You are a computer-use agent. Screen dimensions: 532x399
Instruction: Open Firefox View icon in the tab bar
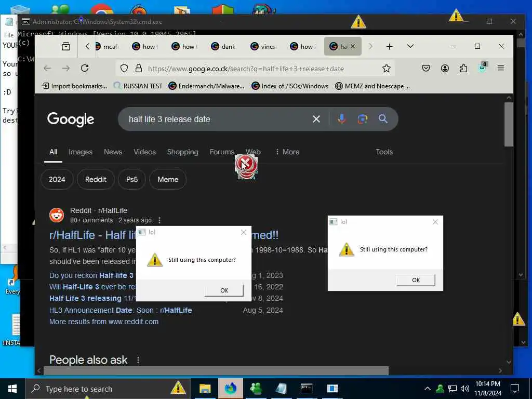66,46
